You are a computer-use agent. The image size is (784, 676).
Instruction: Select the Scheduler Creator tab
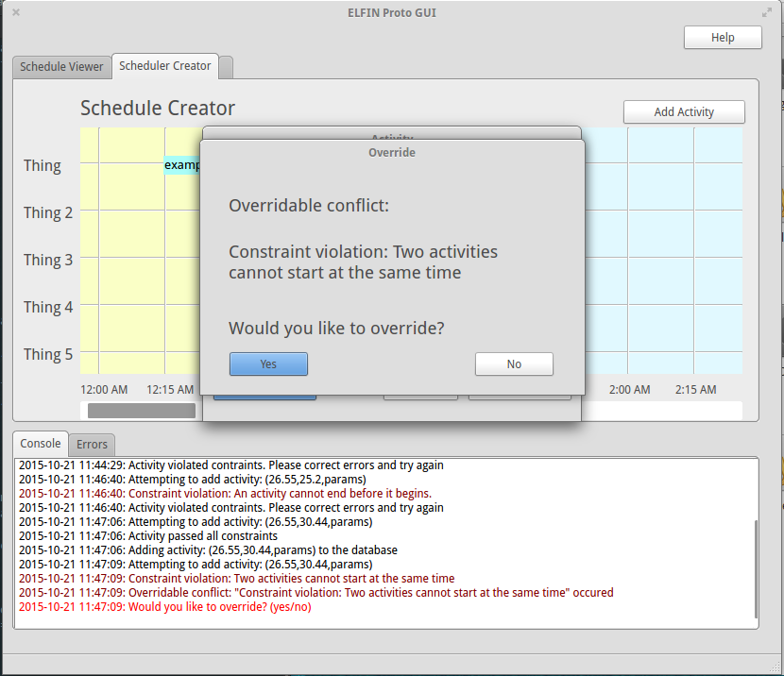(x=165, y=66)
